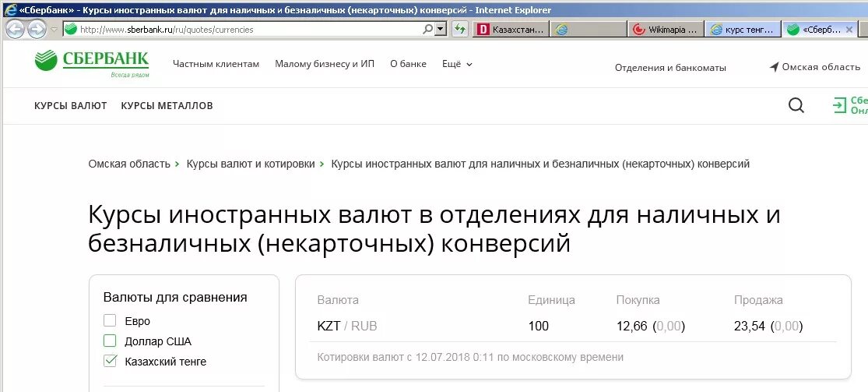Viewport: 868px width, 392px height.
Task: Click the green refresh/compatibility button
Action: [x=460, y=30]
